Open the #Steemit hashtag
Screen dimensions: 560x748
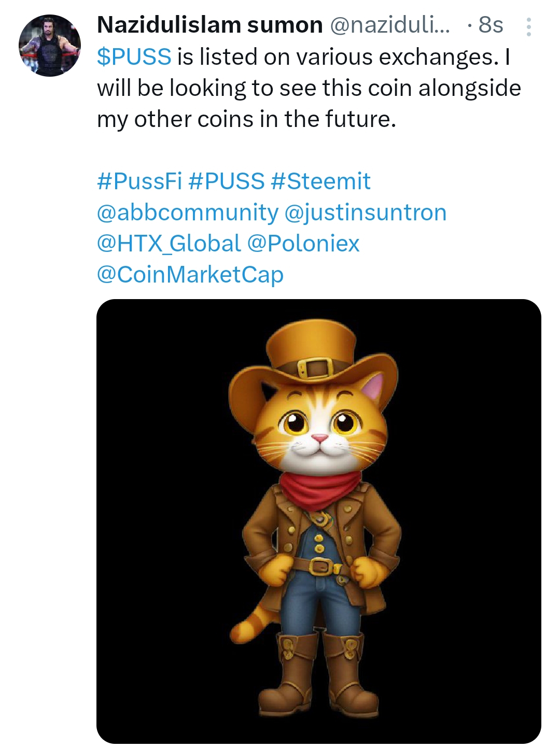pos(320,181)
